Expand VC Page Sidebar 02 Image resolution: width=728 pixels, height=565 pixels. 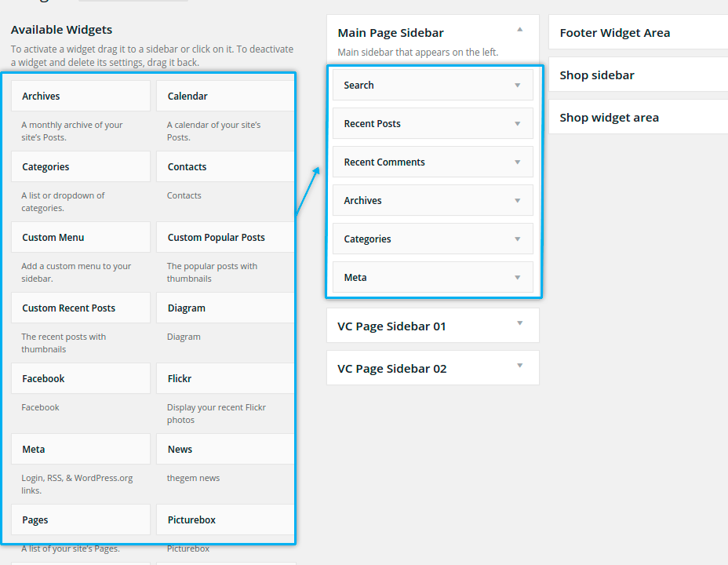pyautogui.click(x=519, y=366)
